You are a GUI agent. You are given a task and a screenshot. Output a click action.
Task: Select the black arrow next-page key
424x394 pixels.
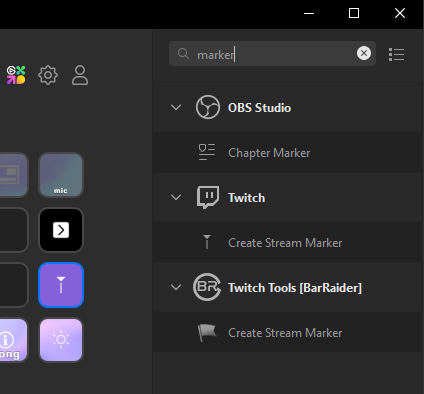pyautogui.click(x=61, y=230)
